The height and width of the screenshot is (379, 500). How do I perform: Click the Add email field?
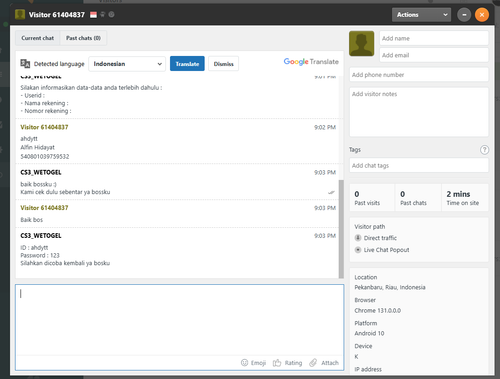[434, 55]
